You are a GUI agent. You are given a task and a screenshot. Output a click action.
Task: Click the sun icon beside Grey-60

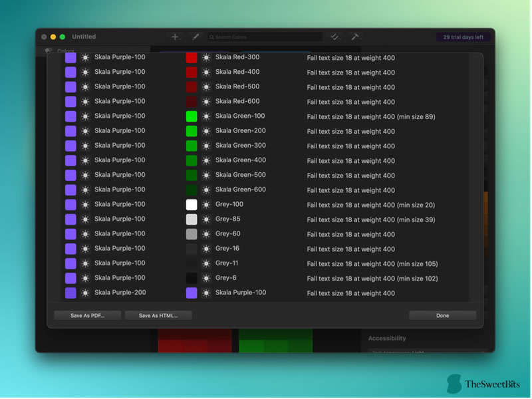click(x=206, y=234)
